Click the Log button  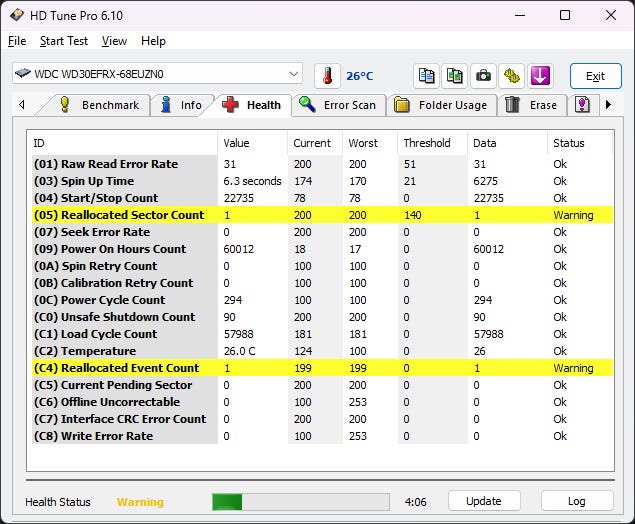point(577,501)
